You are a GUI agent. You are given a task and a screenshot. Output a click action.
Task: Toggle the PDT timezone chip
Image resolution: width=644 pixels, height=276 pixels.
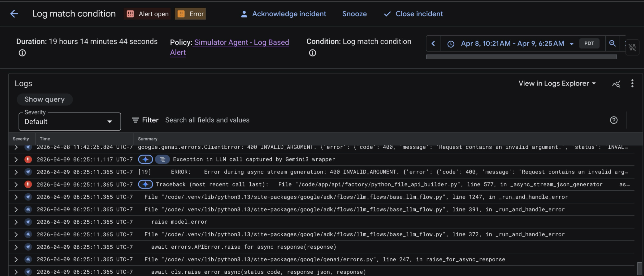[x=589, y=44]
